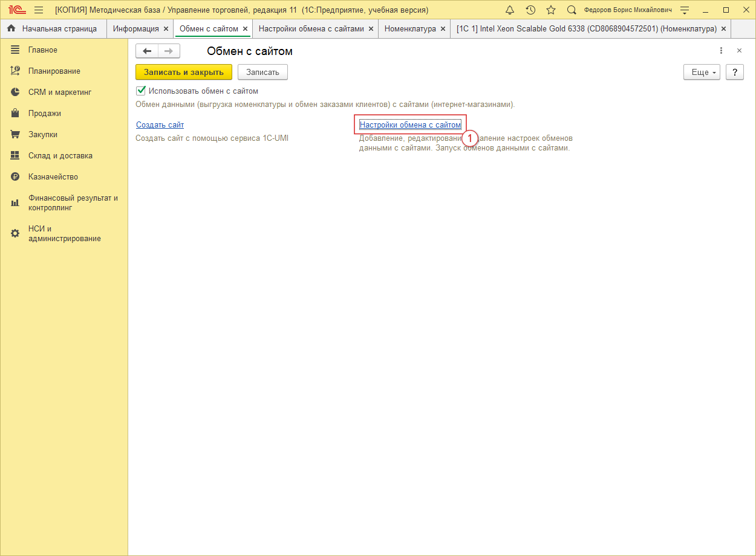Open Настройки обмена с сайтом link
This screenshot has height=556, width=756.
(410, 125)
